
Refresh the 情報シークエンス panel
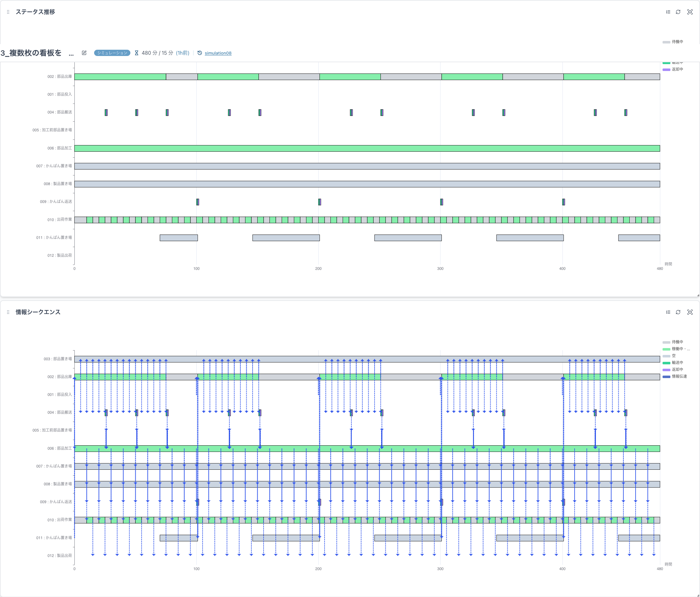tap(678, 312)
